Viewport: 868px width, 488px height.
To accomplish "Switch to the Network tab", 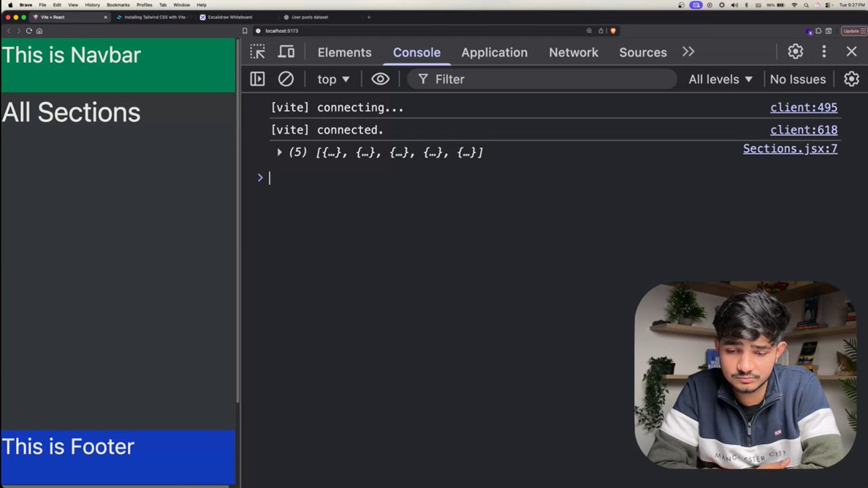I will click(574, 52).
